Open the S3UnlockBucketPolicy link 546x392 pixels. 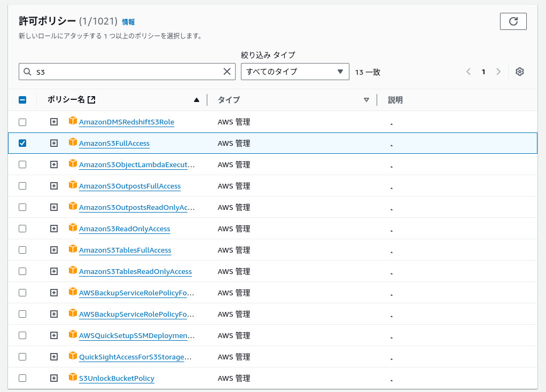(116, 379)
